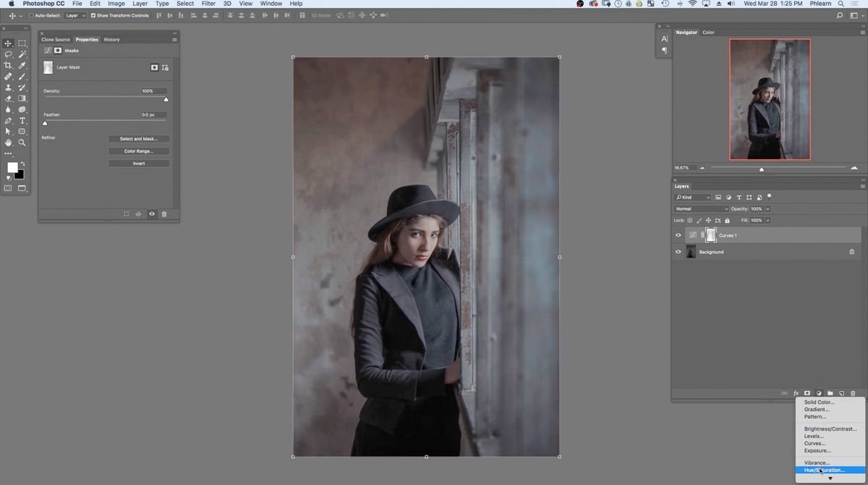Viewport: 868px width, 485px height.
Task: Select the Path Selection tool
Action: click(x=8, y=132)
